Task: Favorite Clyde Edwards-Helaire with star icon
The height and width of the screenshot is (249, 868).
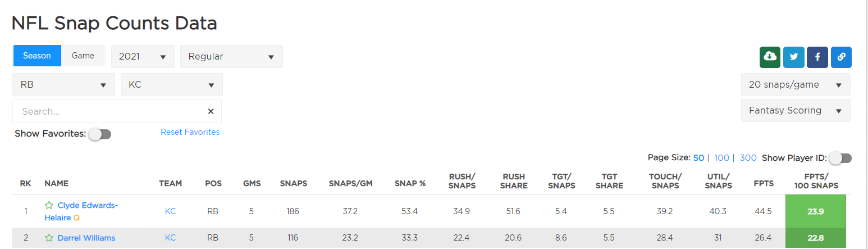Action: (x=49, y=205)
